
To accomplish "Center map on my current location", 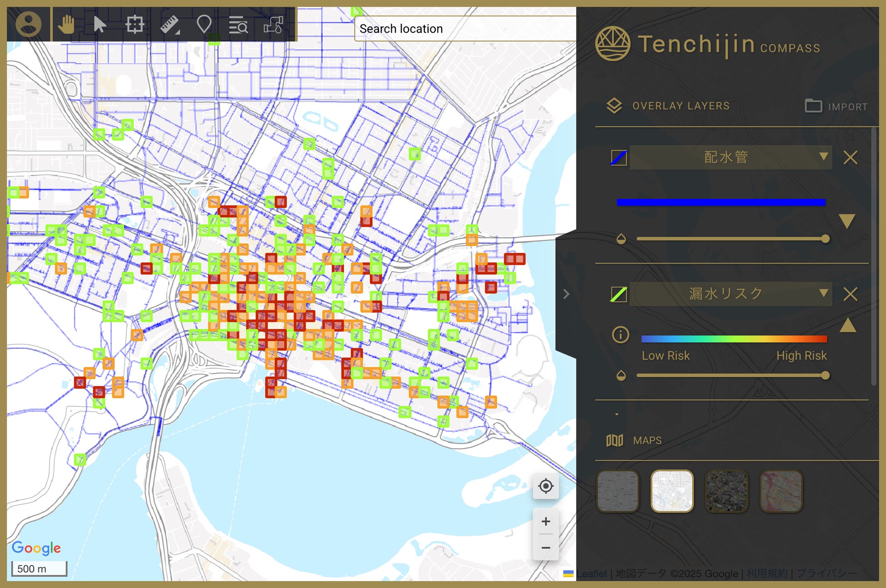I will pyautogui.click(x=546, y=486).
